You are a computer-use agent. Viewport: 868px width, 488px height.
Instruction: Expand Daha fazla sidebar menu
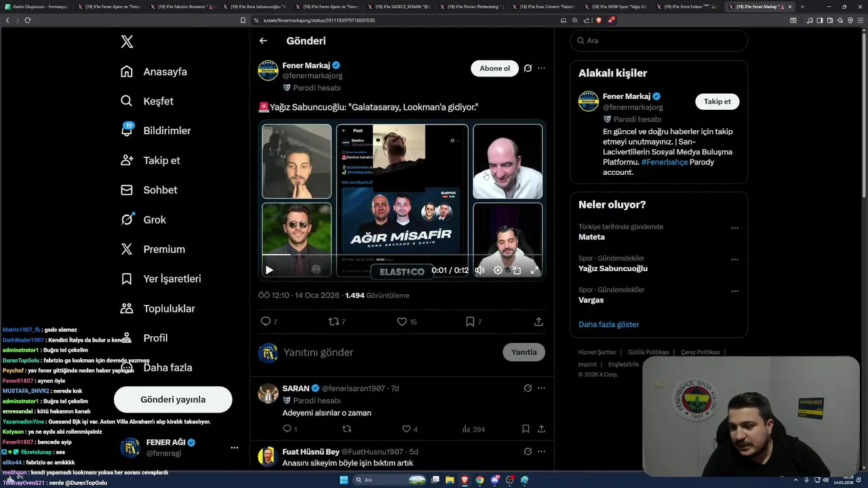coord(156,367)
